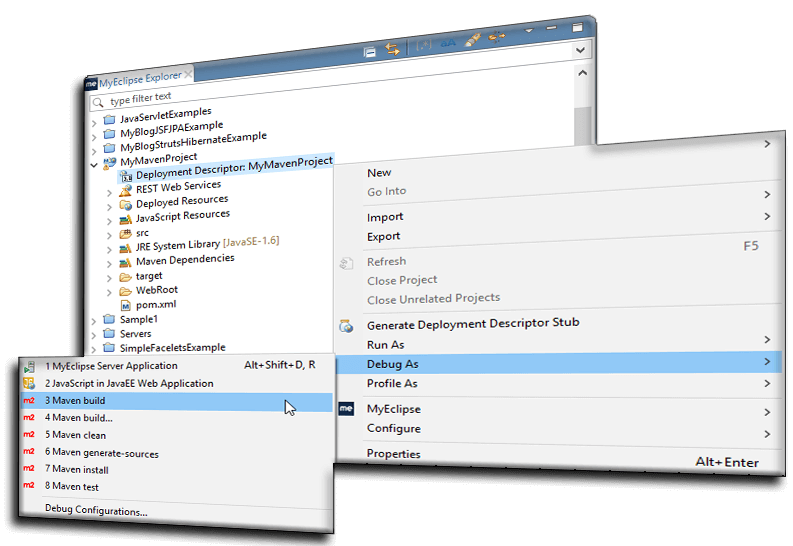Expand the JavaScript Resources node
This screenshot has width=793, height=546.
[x=109, y=221]
